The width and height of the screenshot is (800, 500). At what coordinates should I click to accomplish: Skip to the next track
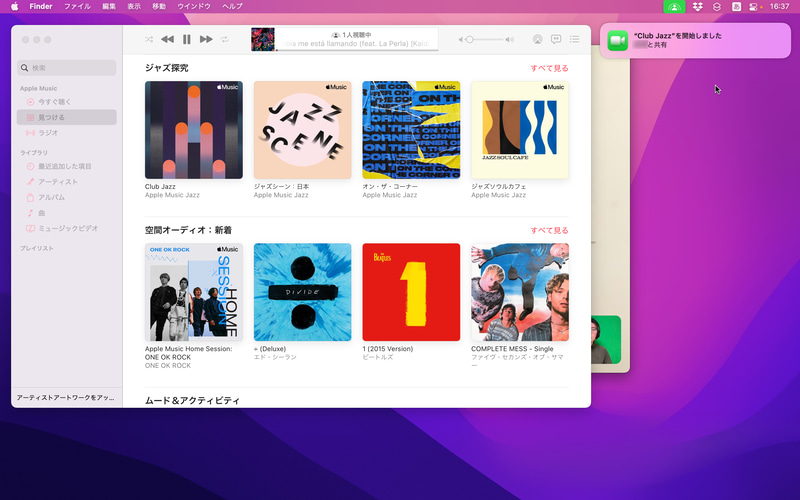coord(206,39)
